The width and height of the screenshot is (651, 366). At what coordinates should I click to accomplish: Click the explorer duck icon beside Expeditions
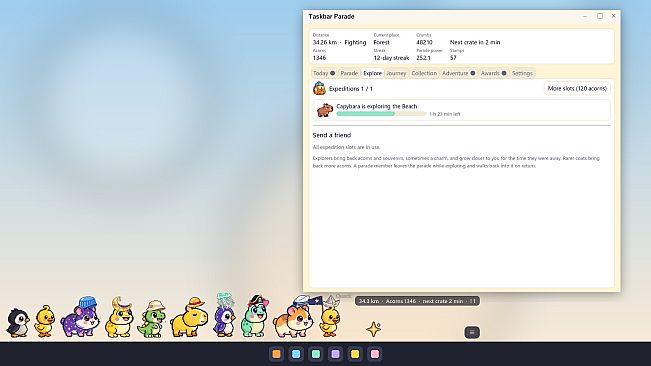click(319, 88)
